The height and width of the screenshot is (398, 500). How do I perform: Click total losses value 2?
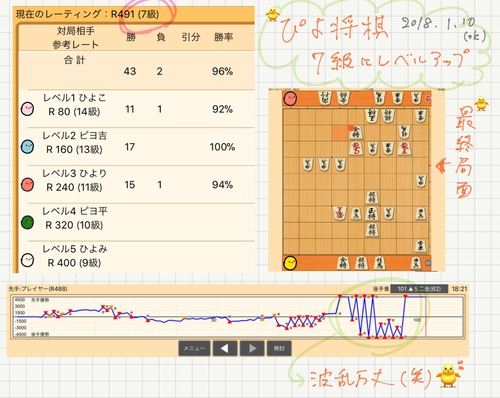160,71
